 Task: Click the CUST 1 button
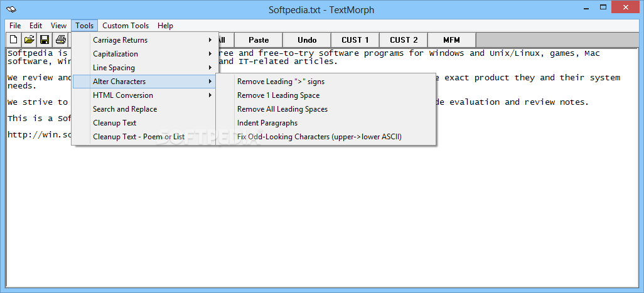click(x=355, y=40)
